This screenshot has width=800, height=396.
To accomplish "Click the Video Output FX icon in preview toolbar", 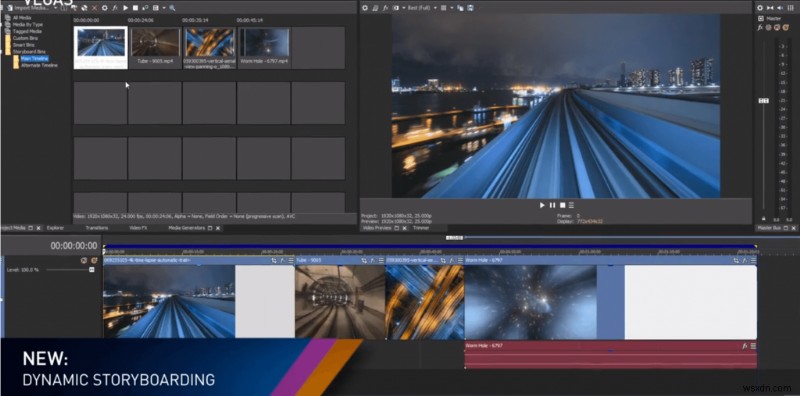I will tap(386, 8).
